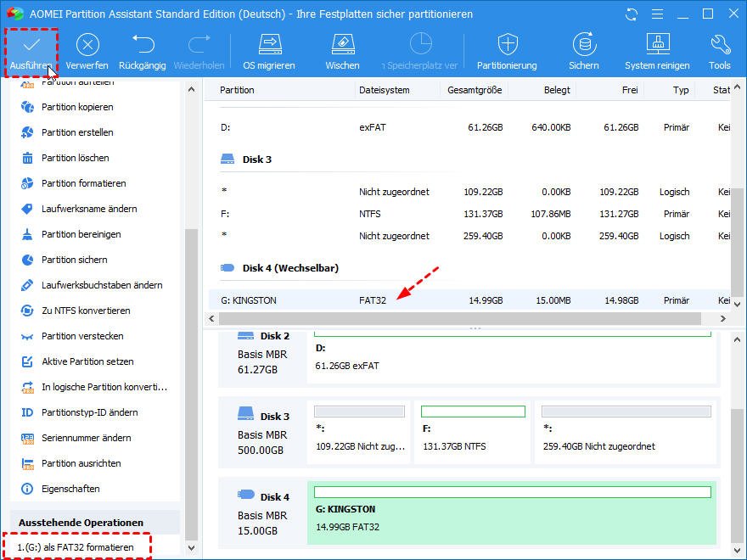
Task: Click the refresh icon in title bar
Action: coord(632,14)
